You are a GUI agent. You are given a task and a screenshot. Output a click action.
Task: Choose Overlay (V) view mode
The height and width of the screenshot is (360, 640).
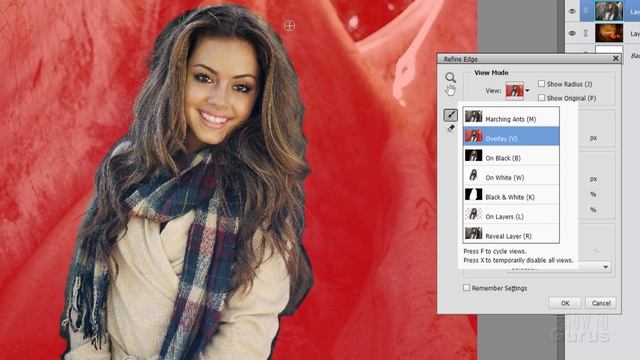[511, 136]
